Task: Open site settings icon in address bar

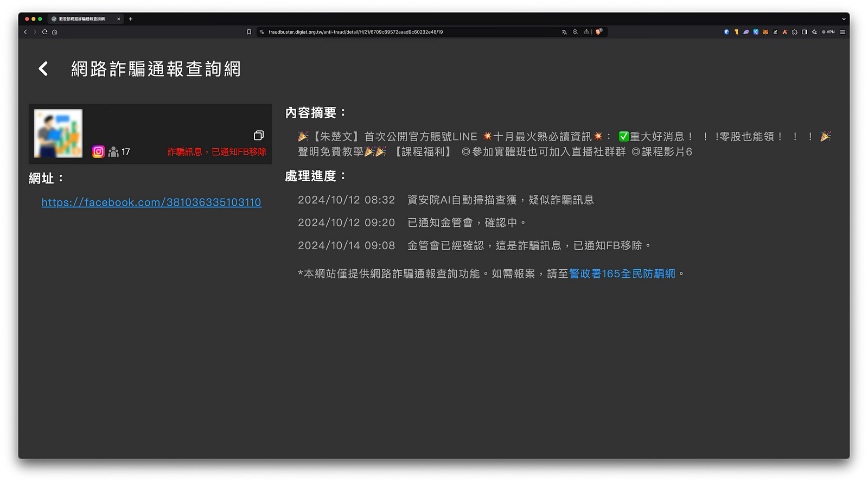Action: [261, 32]
